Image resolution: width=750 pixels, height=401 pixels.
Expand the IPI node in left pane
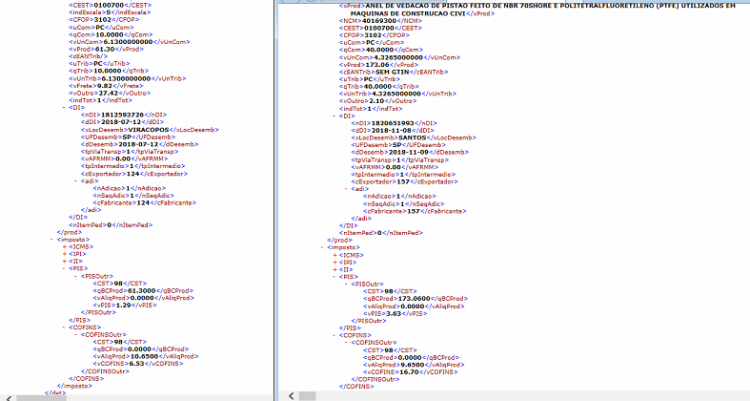coord(64,254)
